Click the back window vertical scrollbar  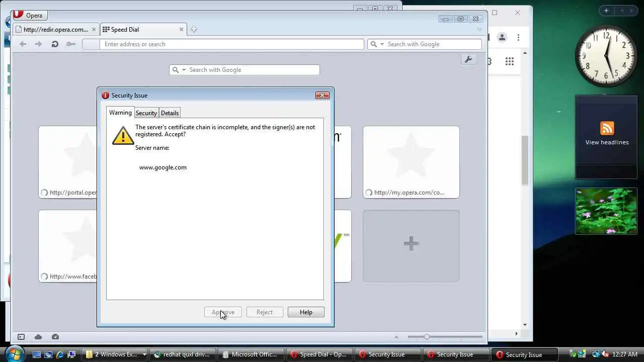(525, 160)
